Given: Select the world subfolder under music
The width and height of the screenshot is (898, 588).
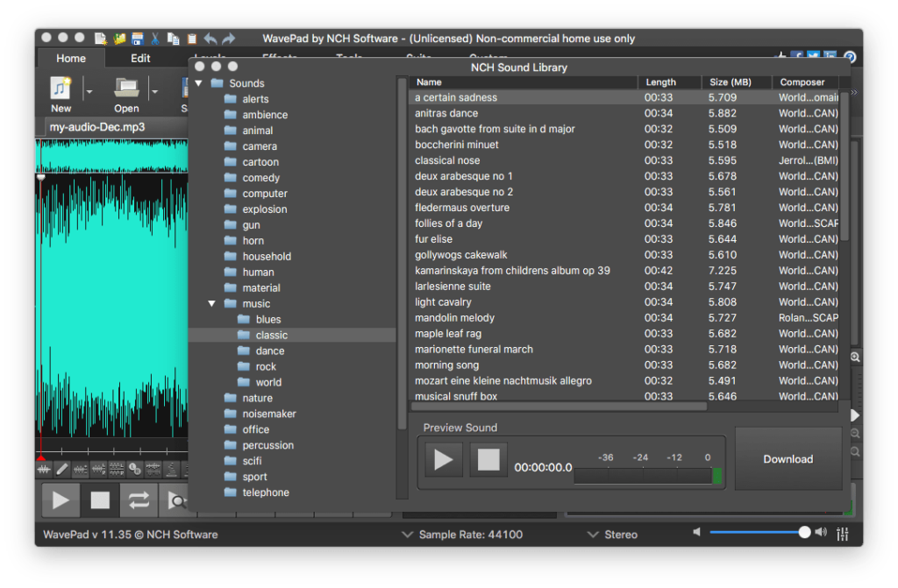Looking at the screenshot, I should (268, 382).
